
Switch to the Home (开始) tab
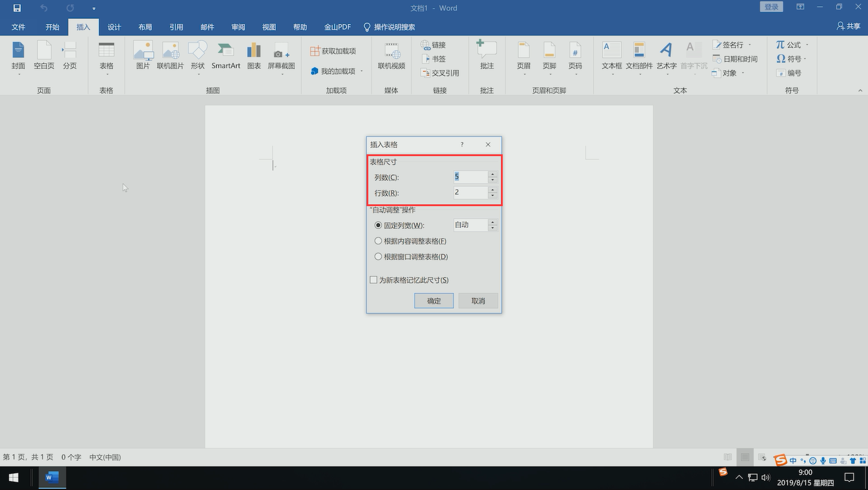[x=52, y=27]
